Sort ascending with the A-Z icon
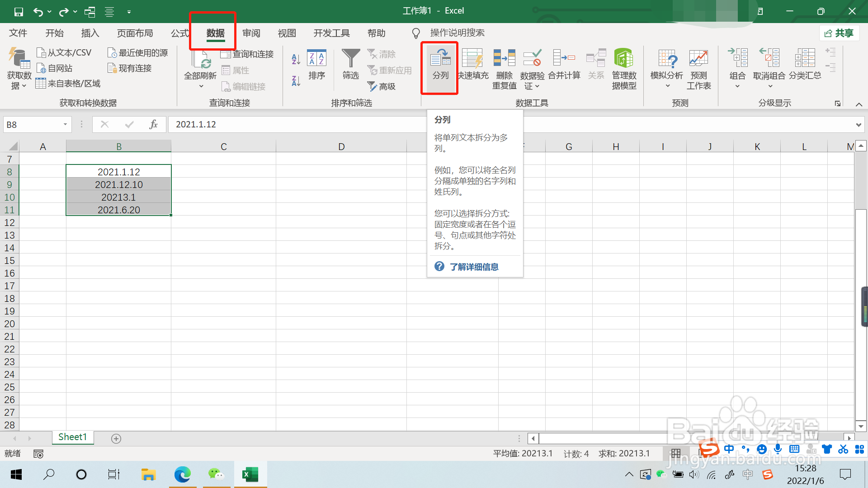The height and width of the screenshot is (488, 868). (x=296, y=59)
